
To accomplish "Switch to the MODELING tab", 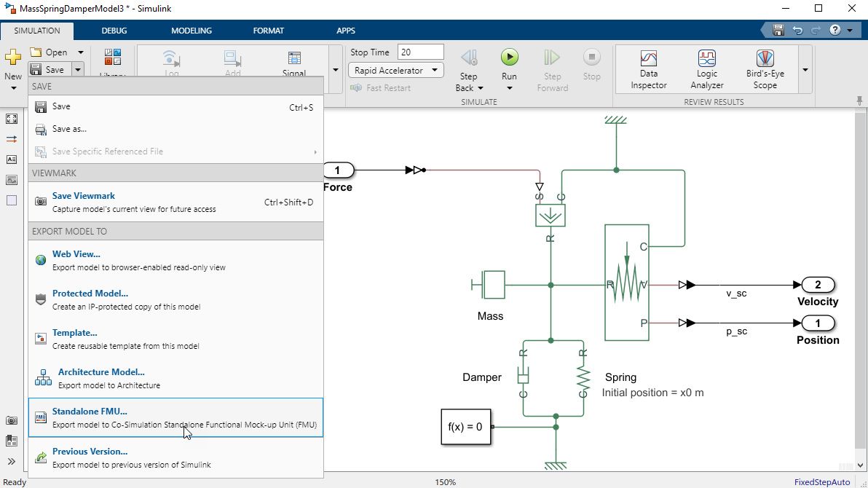I will [192, 31].
